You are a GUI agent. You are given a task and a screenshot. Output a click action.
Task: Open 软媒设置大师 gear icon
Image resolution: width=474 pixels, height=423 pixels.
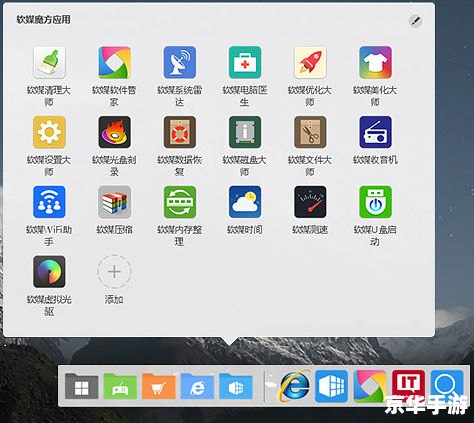coord(49,132)
